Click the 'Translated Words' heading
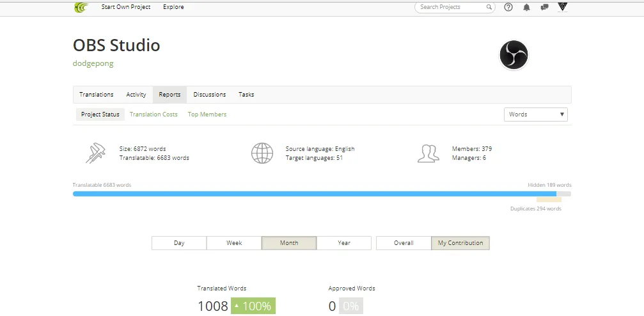This screenshot has width=644, height=316. pyautogui.click(x=222, y=288)
